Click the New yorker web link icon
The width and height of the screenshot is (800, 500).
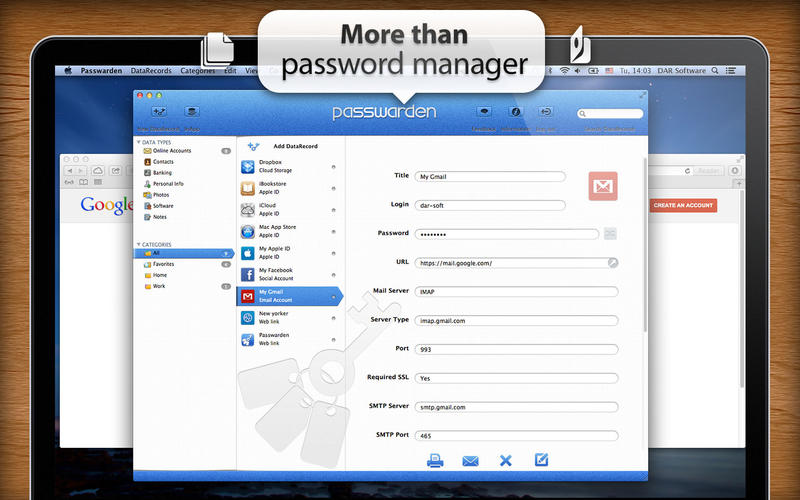click(248, 318)
